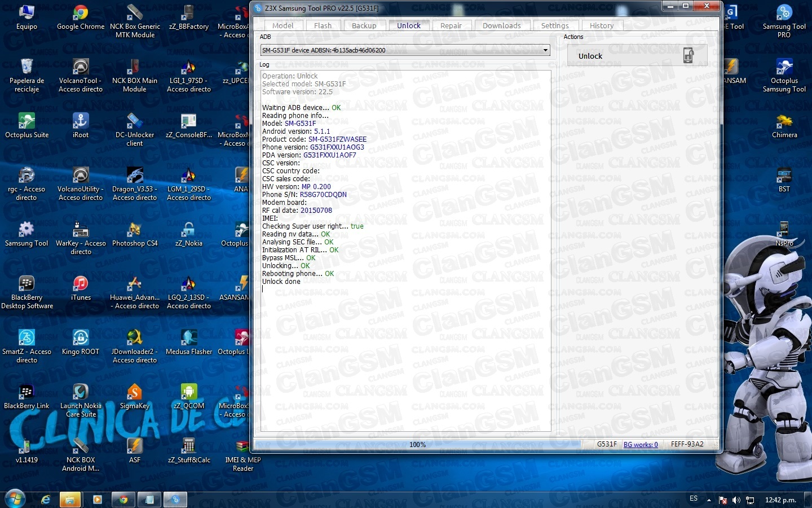Go to the Settings tab
The height and width of the screenshot is (508, 812).
[x=555, y=25]
